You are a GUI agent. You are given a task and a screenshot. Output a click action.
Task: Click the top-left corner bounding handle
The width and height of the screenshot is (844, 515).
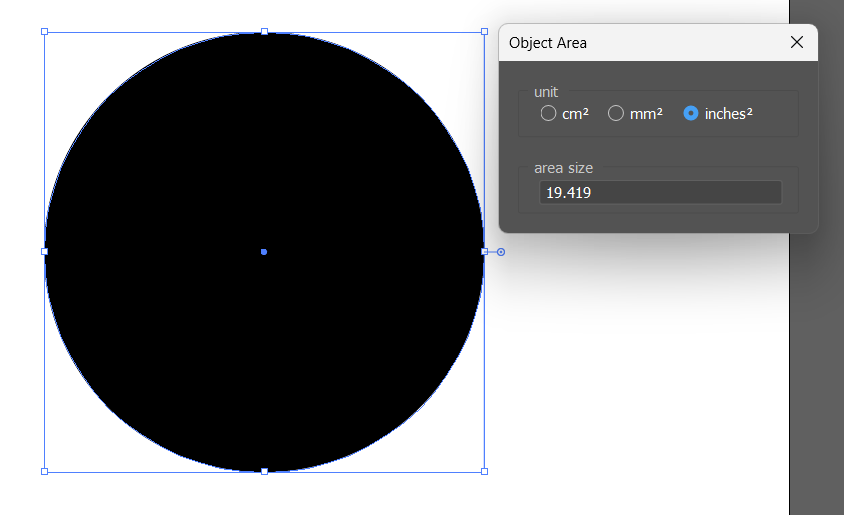point(45,32)
